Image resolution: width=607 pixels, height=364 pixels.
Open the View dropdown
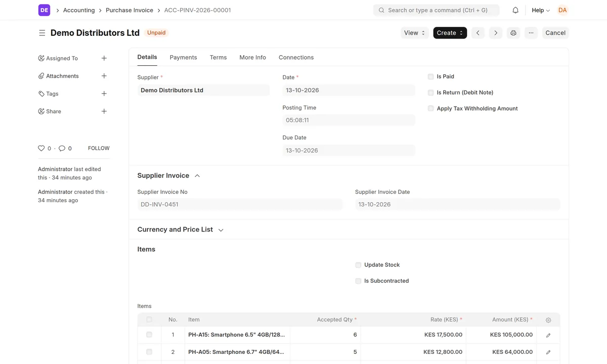point(415,33)
